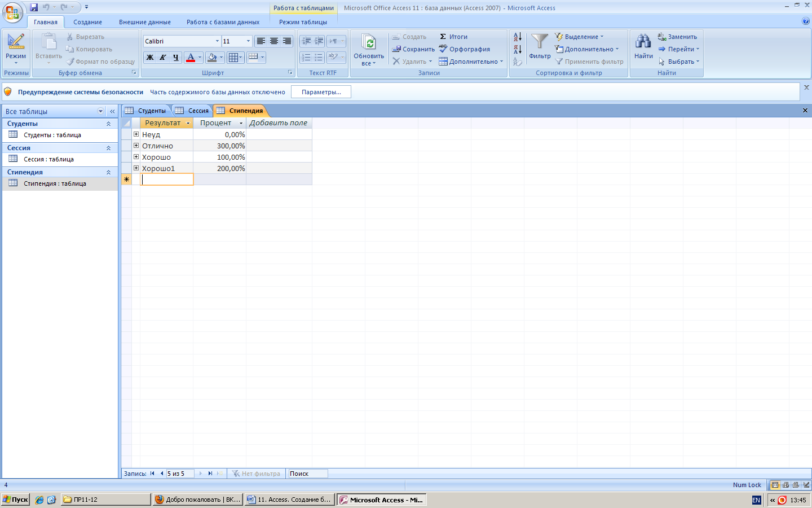Expand subdatasheet for Отлично row
This screenshot has width=812, height=508.
tap(136, 146)
